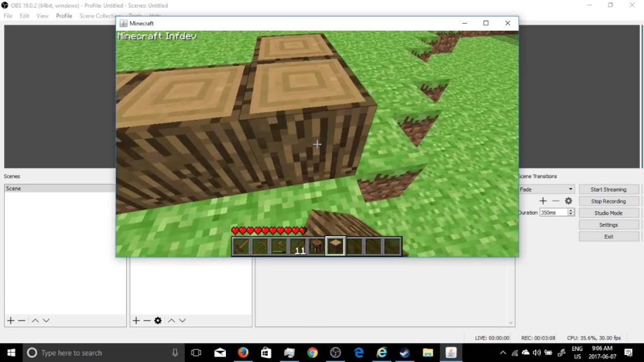644x362 pixels.
Task: Move the source down in Sources list
Action: 183,320
